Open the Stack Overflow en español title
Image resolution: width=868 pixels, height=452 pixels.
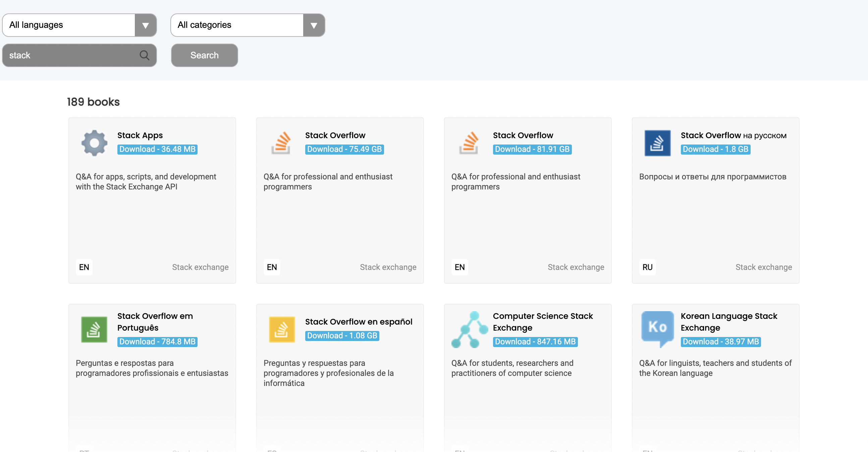click(x=359, y=322)
